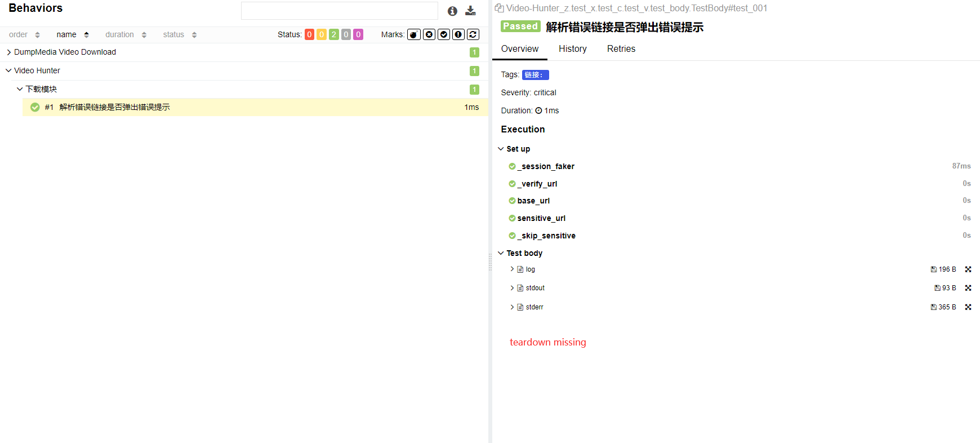Image resolution: width=980 pixels, height=443 pixels.
Task: Open the History tab
Action: [573, 49]
